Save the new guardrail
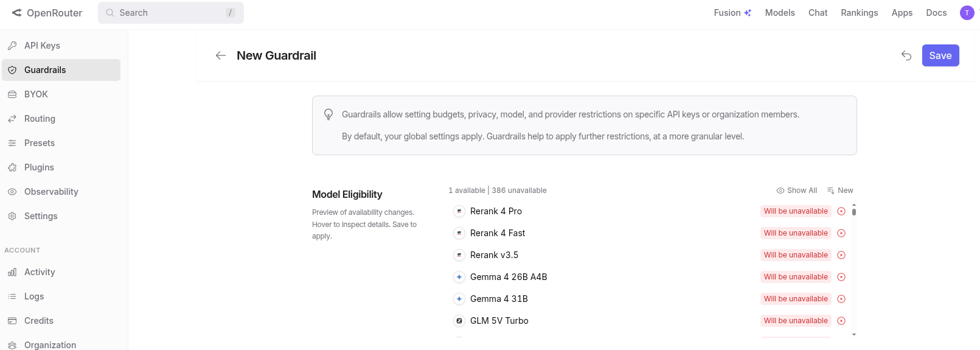This screenshot has height=350, width=980. pyautogui.click(x=940, y=55)
